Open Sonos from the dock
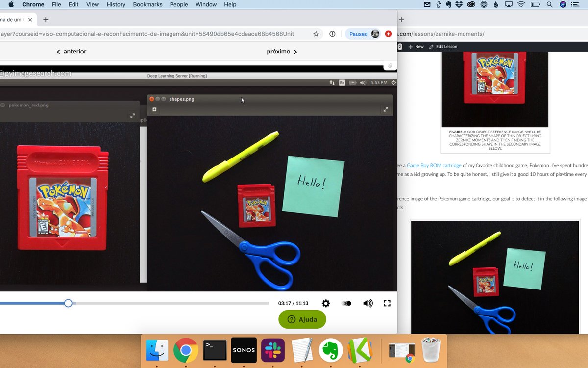The width and height of the screenshot is (588, 368). (244, 351)
